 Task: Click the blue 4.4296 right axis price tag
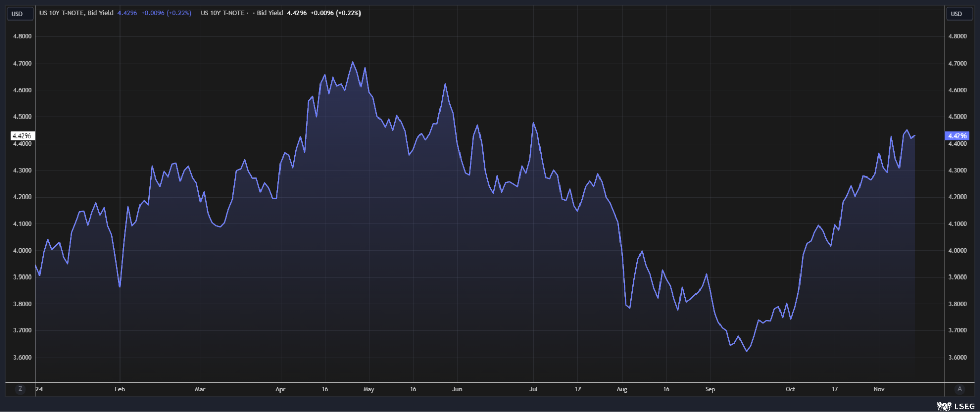click(x=957, y=136)
